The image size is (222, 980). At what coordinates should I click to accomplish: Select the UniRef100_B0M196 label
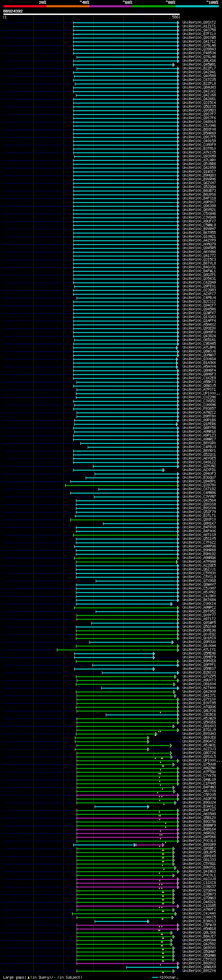point(199,630)
